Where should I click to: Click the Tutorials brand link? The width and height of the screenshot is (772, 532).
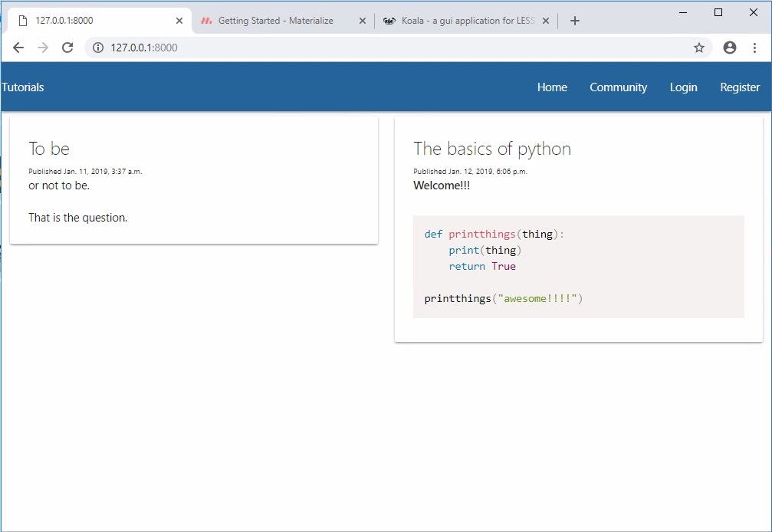(x=21, y=87)
